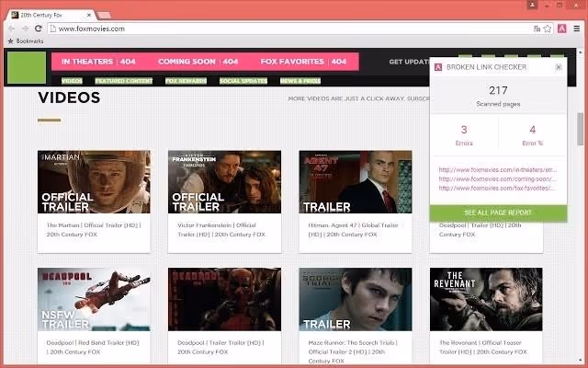
Task: Click the Chrome user profile icon
Action: (533, 5)
